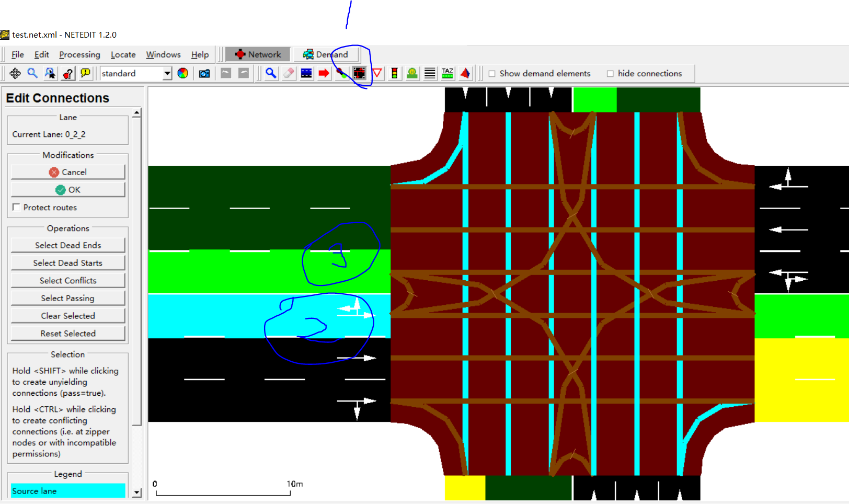This screenshot has width=849, height=504.
Task: Click Select Dead Starts button
Action: click(68, 263)
